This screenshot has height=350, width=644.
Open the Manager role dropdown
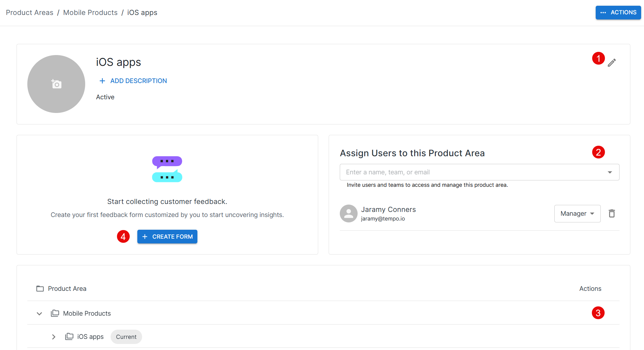[577, 213]
